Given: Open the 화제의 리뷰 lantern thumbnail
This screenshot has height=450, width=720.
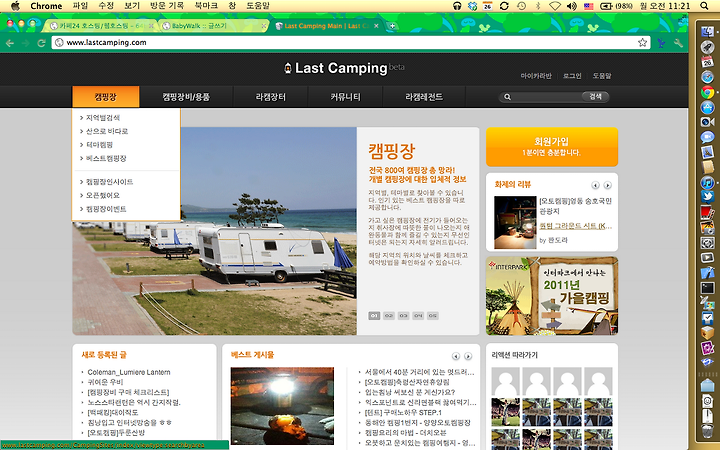Looking at the screenshot, I should [515, 222].
